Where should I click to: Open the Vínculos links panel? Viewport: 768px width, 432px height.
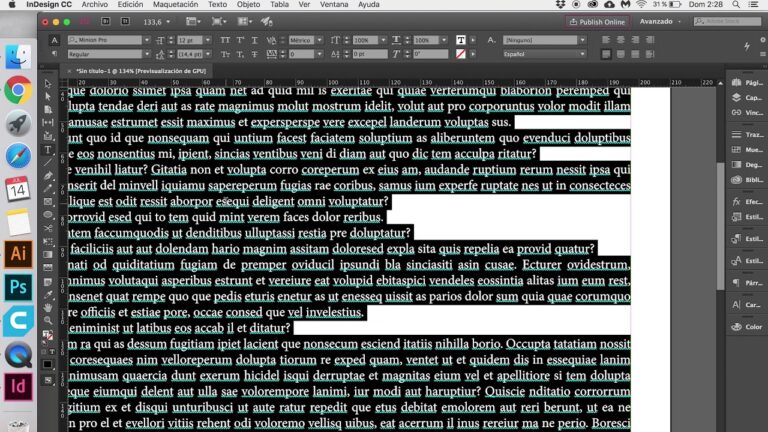point(750,114)
